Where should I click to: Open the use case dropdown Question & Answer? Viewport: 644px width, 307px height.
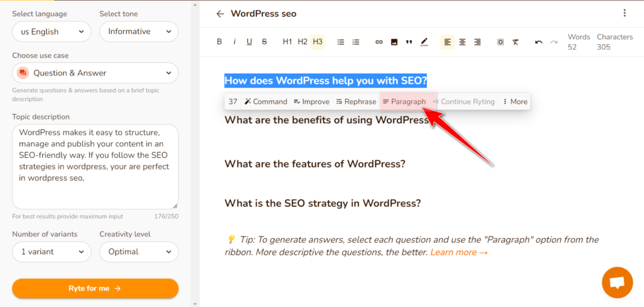tap(96, 73)
